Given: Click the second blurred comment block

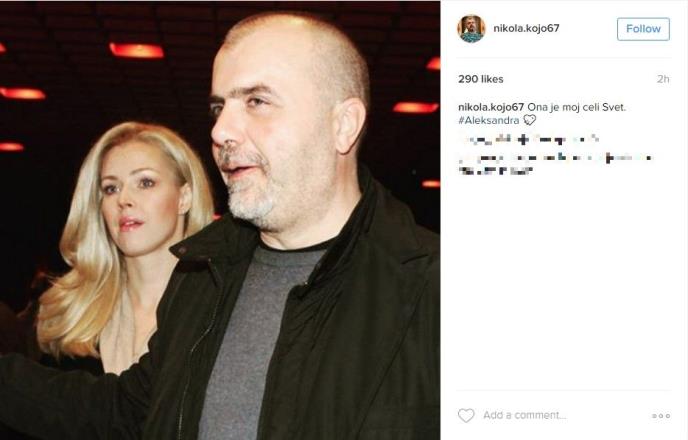Looking at the screenshot, I should pyautogui.click(x=555, y=164).
